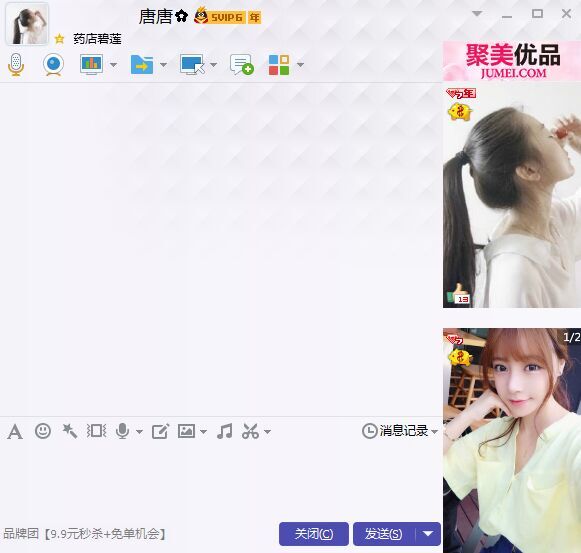Open the handwriting edit pad icon
This screenshot has height=553, width=581.
click(x=160, y=431)
